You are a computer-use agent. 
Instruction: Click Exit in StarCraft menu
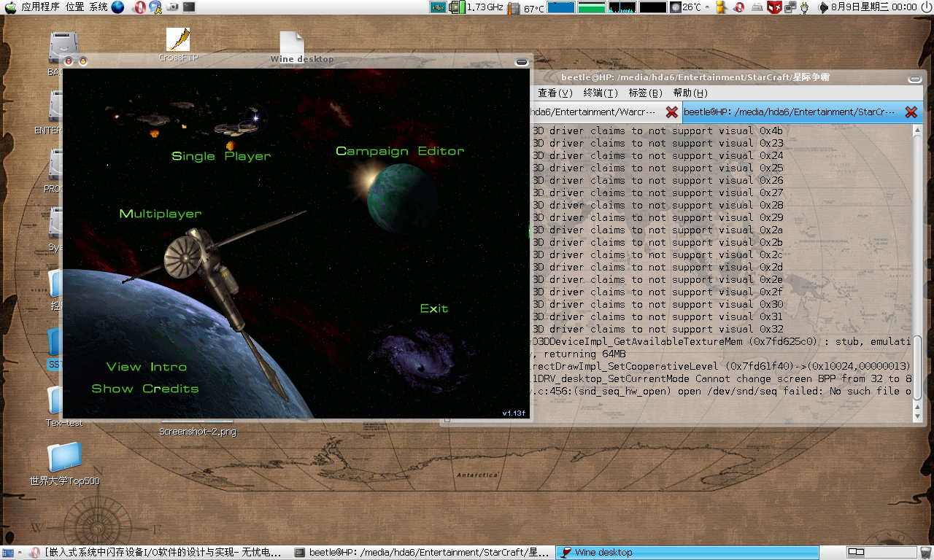434,308
